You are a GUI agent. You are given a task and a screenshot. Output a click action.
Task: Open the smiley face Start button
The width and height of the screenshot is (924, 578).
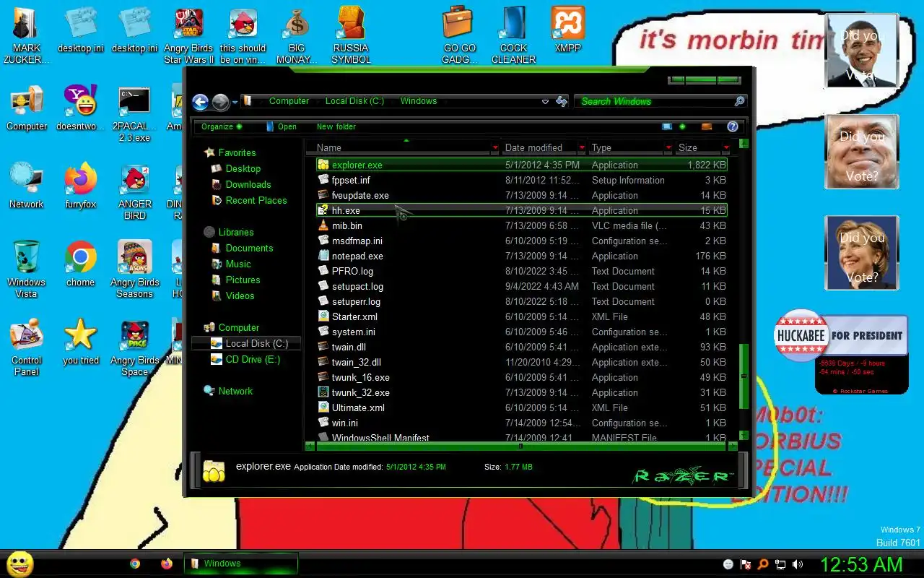point(20,564)
